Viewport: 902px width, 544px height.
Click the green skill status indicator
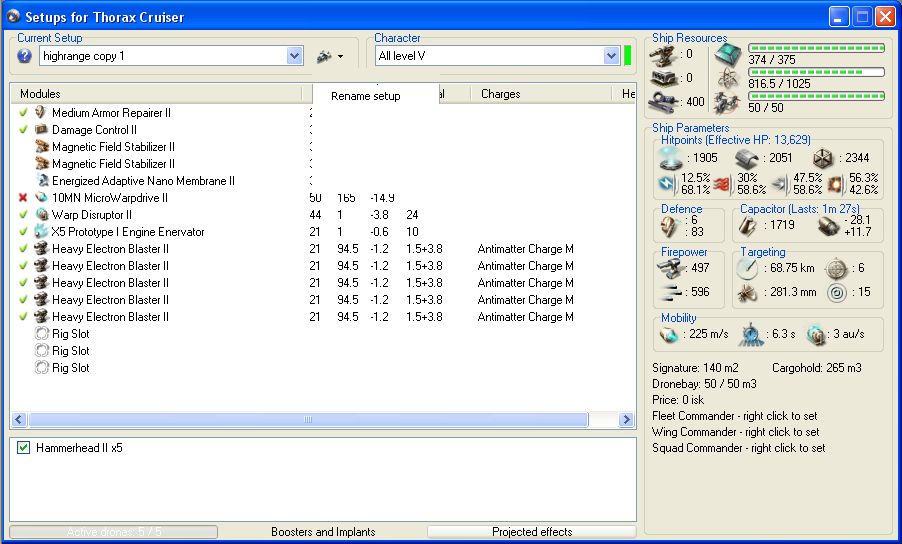[628, 56]
